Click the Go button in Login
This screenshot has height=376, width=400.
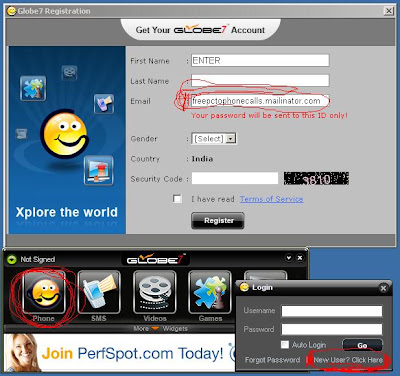[x=362, y=345]
